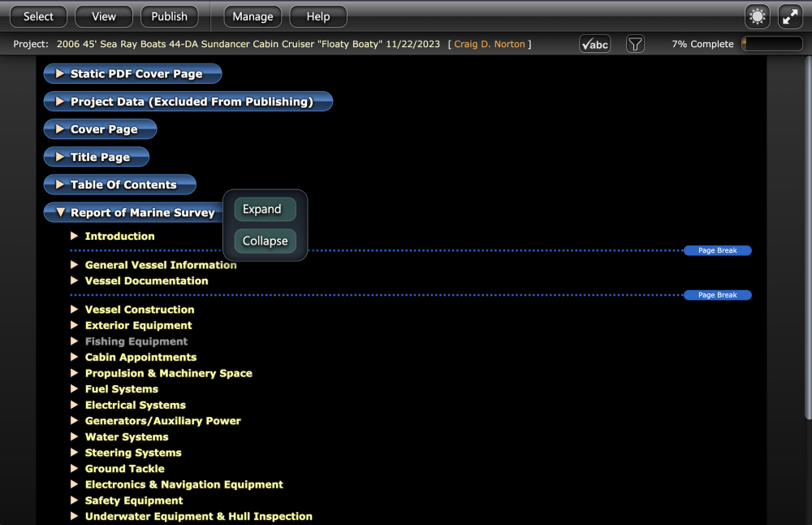Click the brightness sun icon
This screenshot has width=812, height=525.
(x=757, y=15)
